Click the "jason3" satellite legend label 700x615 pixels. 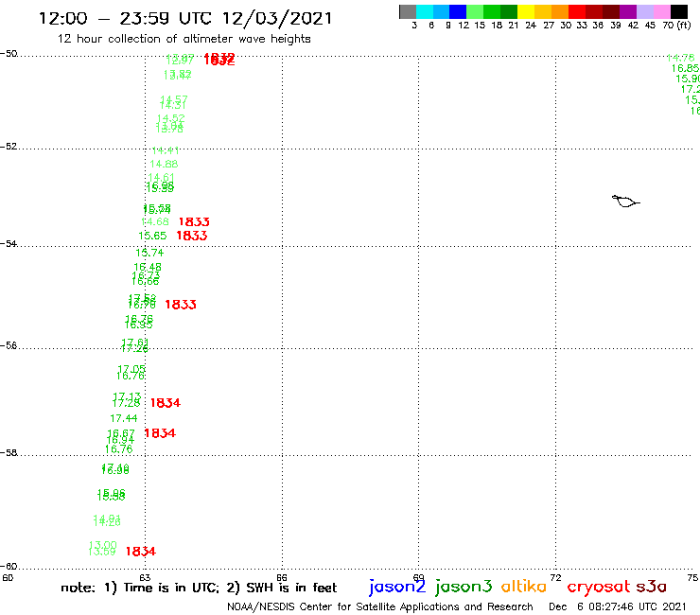tap(464, 588)
